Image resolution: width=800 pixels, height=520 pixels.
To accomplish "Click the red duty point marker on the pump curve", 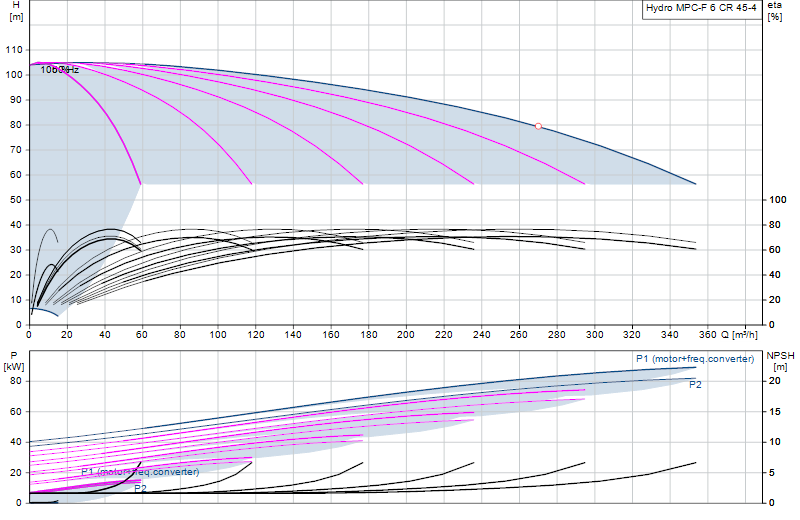I will pyautogui.click(x=538, y=126).
